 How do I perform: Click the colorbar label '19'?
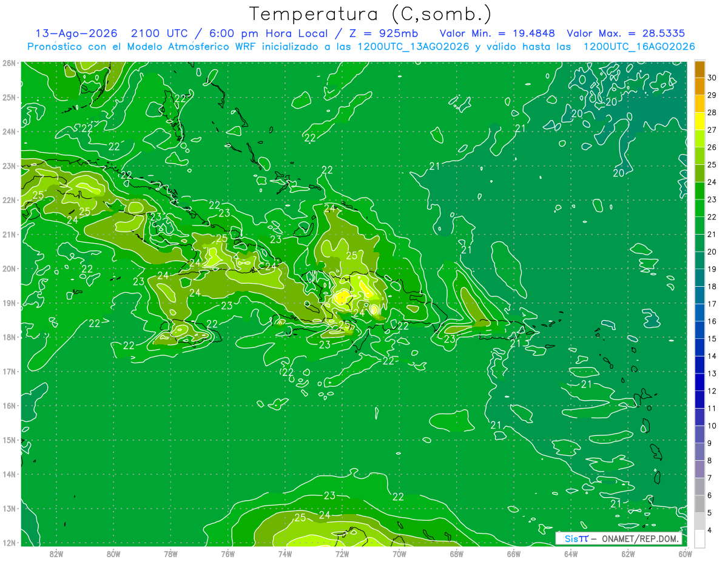pyautogui.click(x=712, y=269)
